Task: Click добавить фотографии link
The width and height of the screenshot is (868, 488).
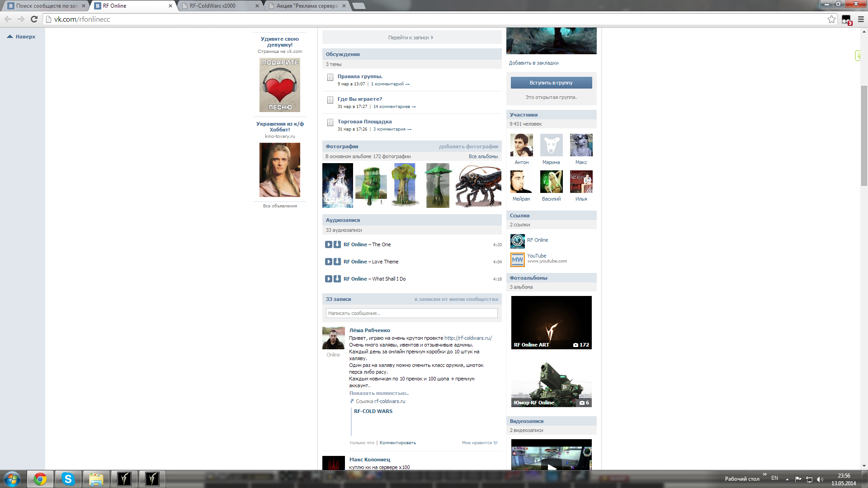Action: (x=468, y=146)
